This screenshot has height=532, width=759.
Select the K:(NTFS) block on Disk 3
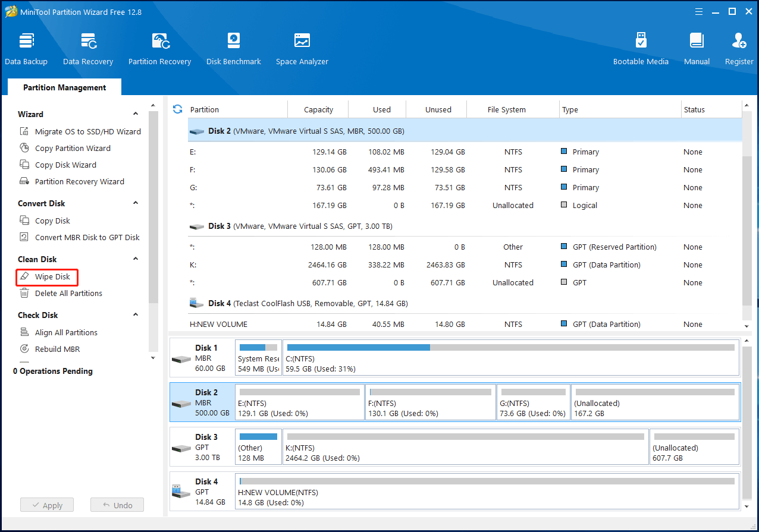tap(466, 447)
